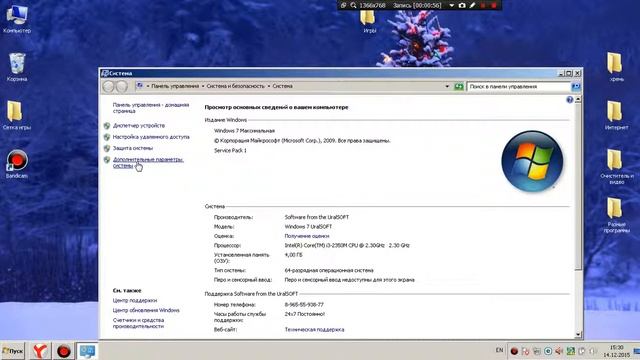Click the red stop button in Bandicam bar

[x=493, y=5]
